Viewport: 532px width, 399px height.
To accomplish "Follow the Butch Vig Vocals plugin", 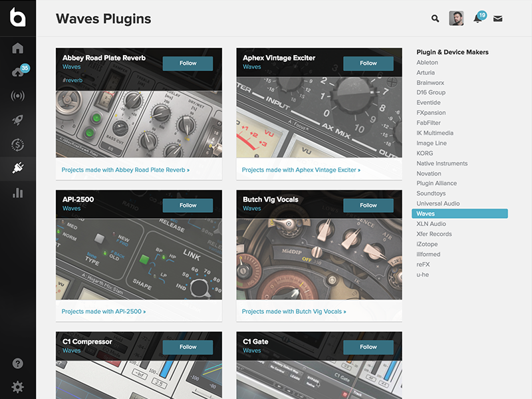I will click(x=368, y=205).
